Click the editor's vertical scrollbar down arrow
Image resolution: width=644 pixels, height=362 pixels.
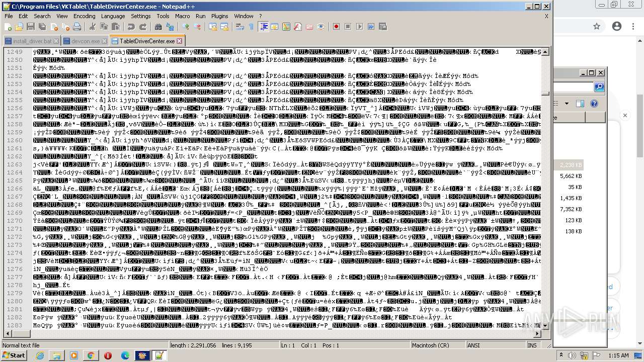545,326
